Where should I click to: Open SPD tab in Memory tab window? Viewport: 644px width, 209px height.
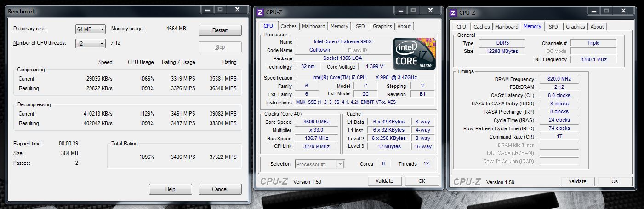click(553, 27)
